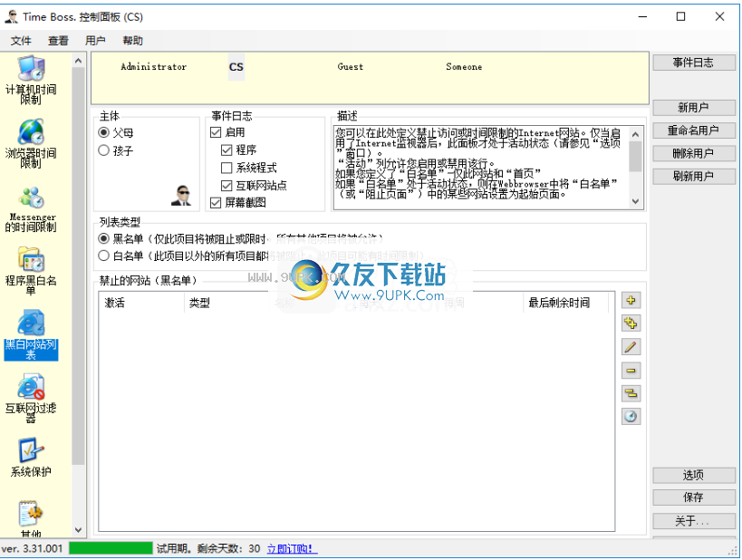Open the 计算机时间限制 sidebar panel
The height and width of the screenshot is (560, 742).
pos(31,80)
